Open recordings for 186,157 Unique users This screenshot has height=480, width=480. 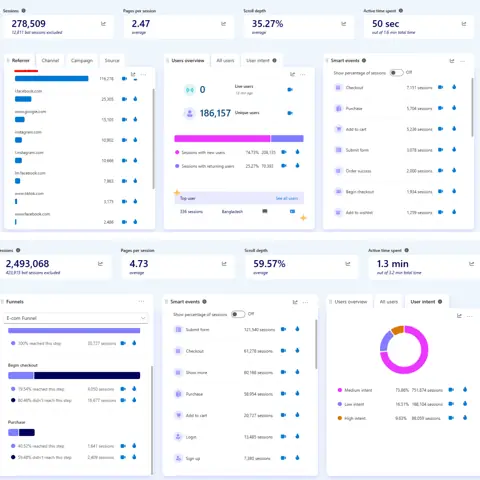coord(290,113)
